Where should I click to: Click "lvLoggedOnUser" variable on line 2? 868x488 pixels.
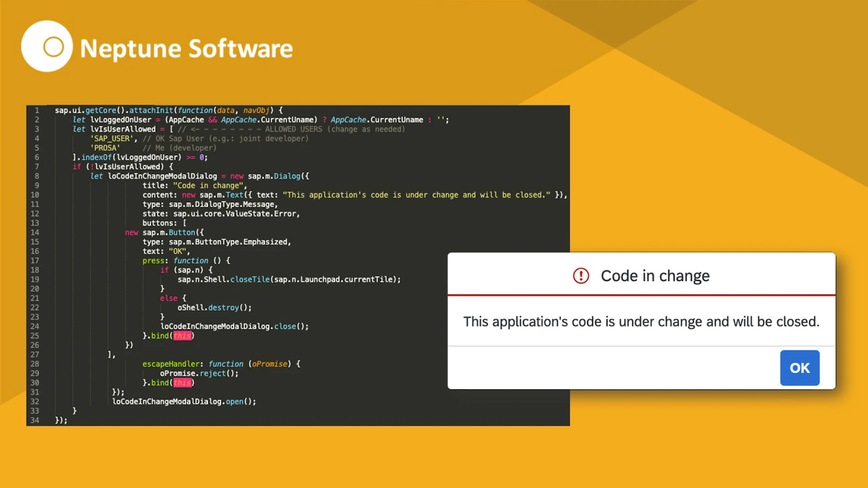click(121, 120)
